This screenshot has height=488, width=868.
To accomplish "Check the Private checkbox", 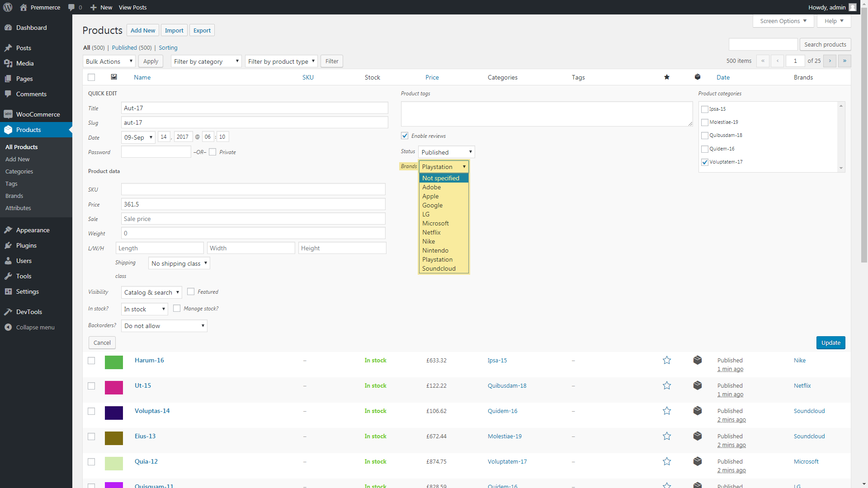I will (212, 152).
